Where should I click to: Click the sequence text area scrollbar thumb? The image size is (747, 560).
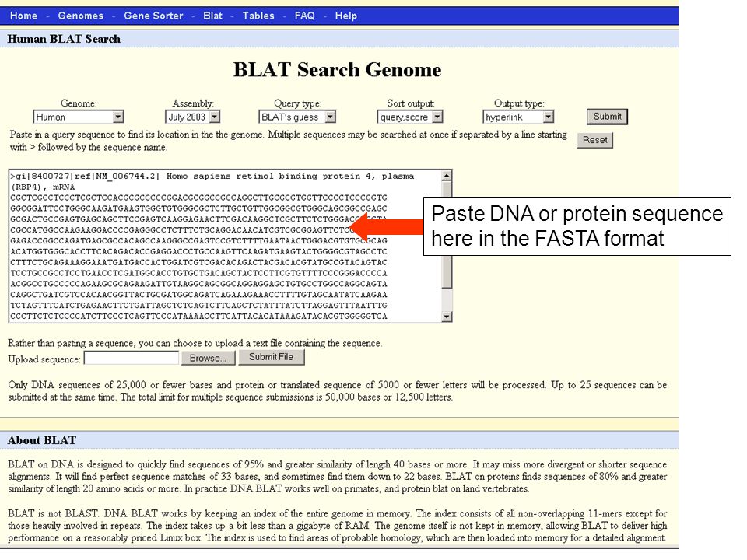pyautogui.click(x=447, y=236)
